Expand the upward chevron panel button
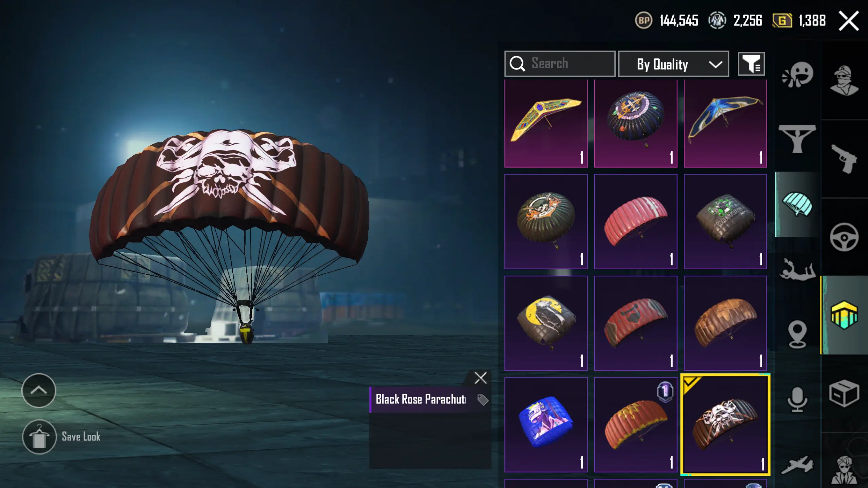The image size is (868, 488). pyautogui.click(x=39, y=391)
